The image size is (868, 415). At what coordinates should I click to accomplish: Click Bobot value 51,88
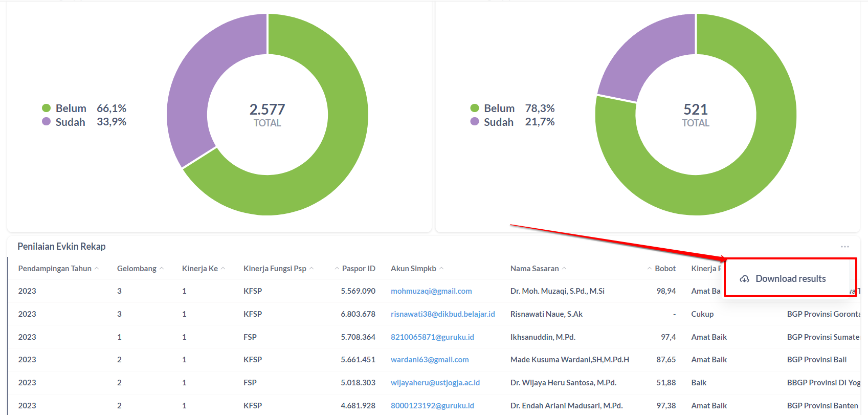pyautogui.click(x=666, y=383)
